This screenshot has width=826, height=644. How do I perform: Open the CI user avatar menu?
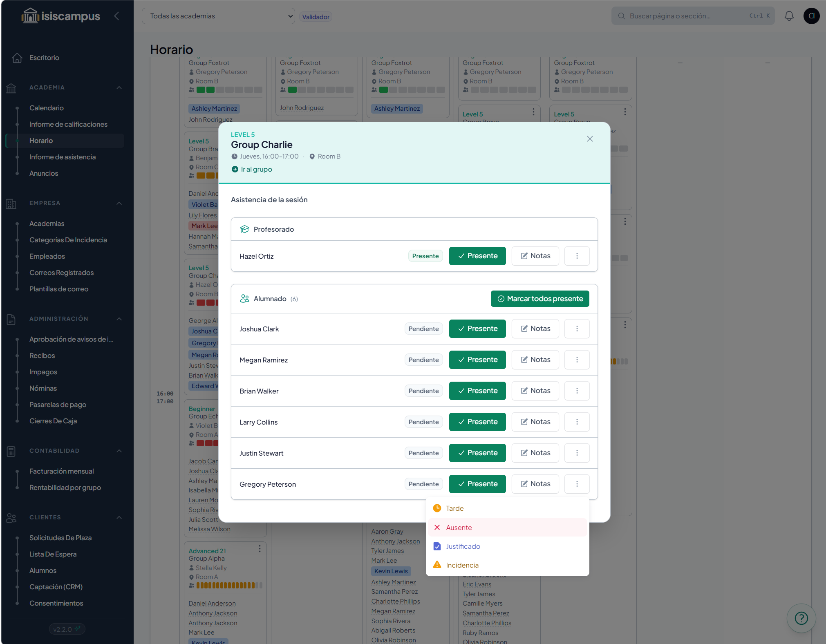click(811, 16)
